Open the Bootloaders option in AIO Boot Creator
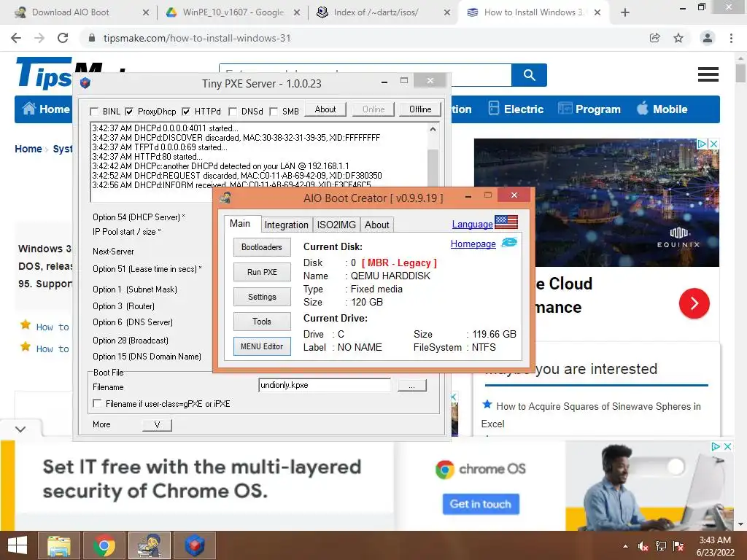This screenshot has height=560, width=747. 262,247
